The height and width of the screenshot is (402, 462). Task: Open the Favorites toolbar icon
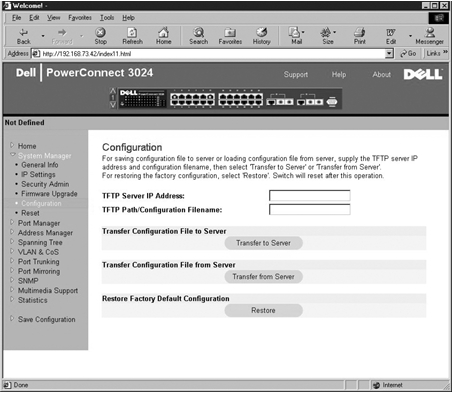point(230,36)
